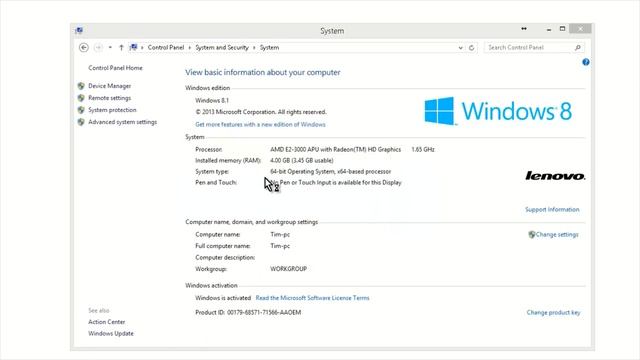Open recent locations dropdown arrow
Viewport: 640px width, 360px height.
(x=110, y=47)
